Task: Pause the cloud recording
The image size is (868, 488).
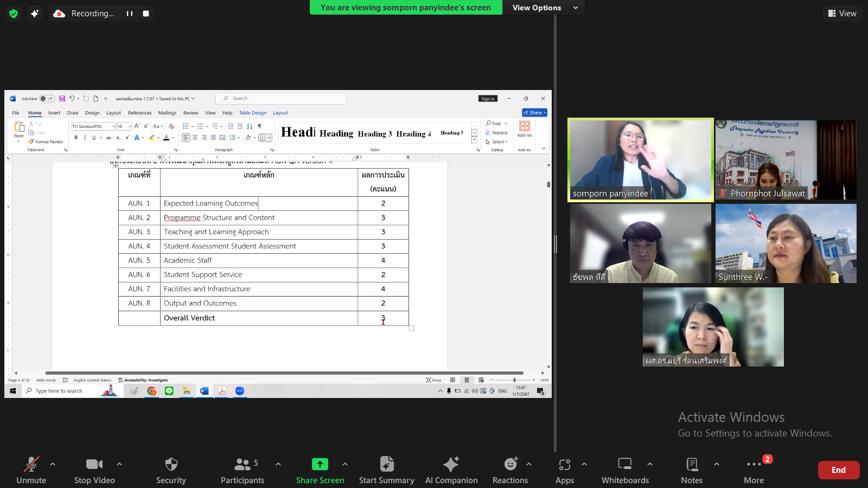Action: click(x=130, y=14)
